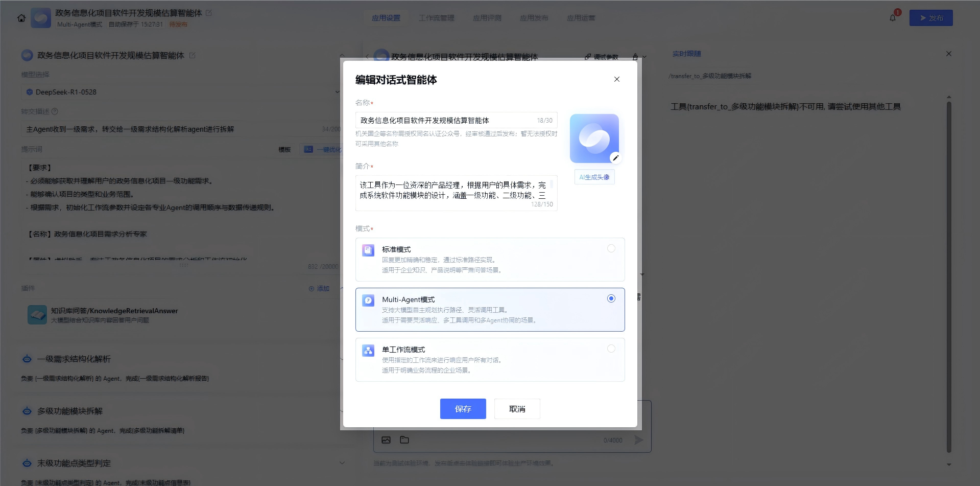Open the 实时跟随 tab
The width and height of the screenshot is (980, 486).
[x=686, y=54]
